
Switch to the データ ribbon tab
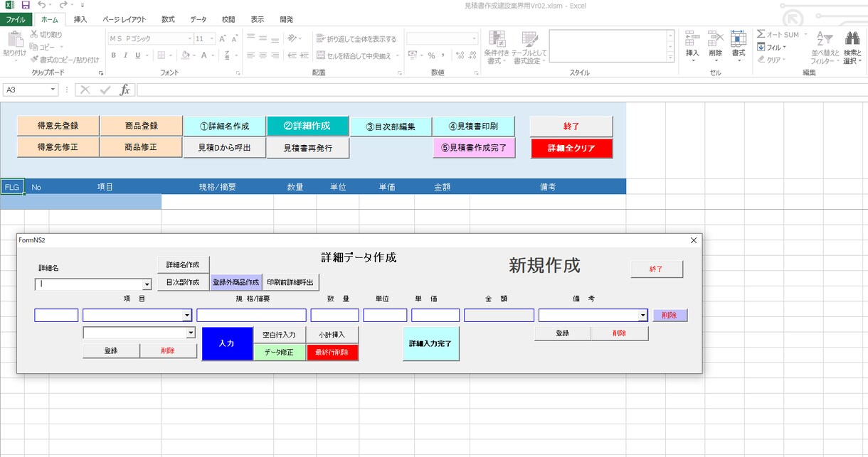click(199, 20)
